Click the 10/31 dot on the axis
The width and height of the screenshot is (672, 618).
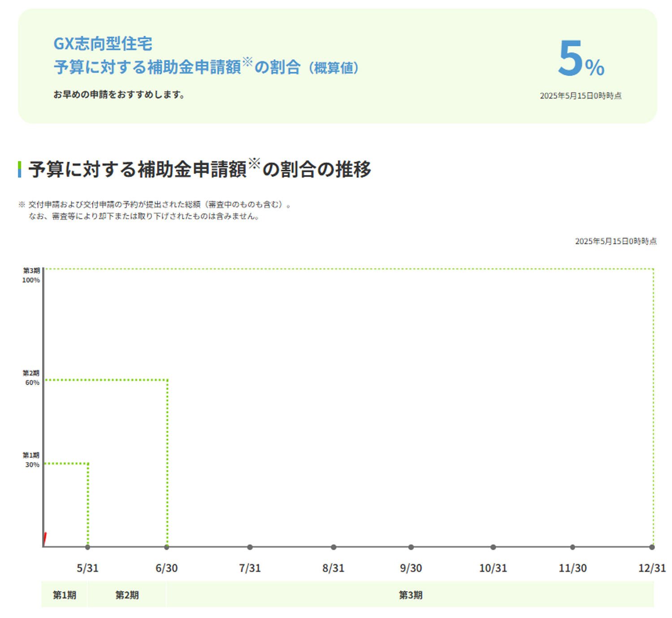tap(493, 547)
